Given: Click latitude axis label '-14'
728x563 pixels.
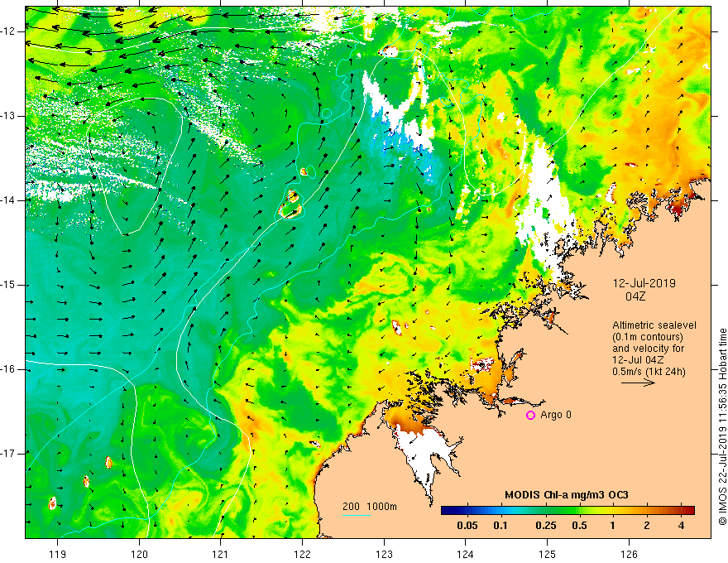Looking at the screenshot, I should (9, 200).
